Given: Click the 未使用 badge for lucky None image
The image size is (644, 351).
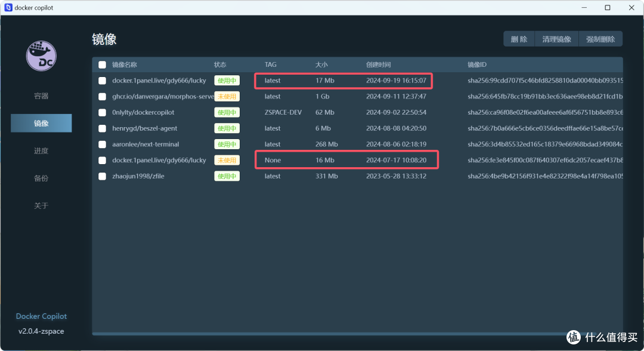Looking at the screenshot, I should (227, 161).
